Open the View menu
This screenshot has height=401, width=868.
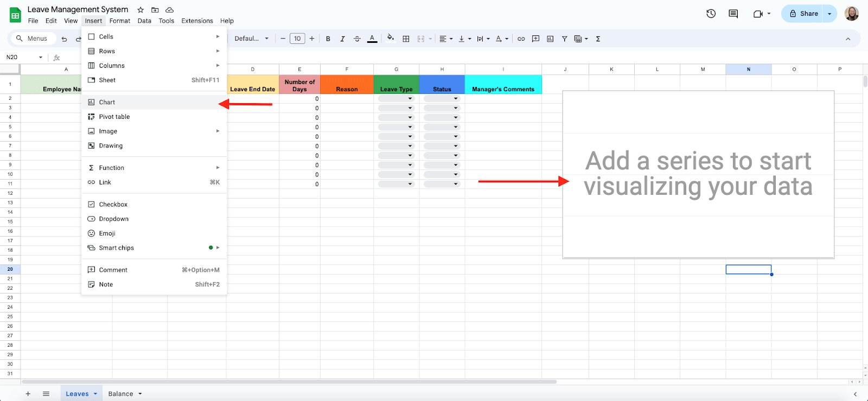click(x=71, y=21)
